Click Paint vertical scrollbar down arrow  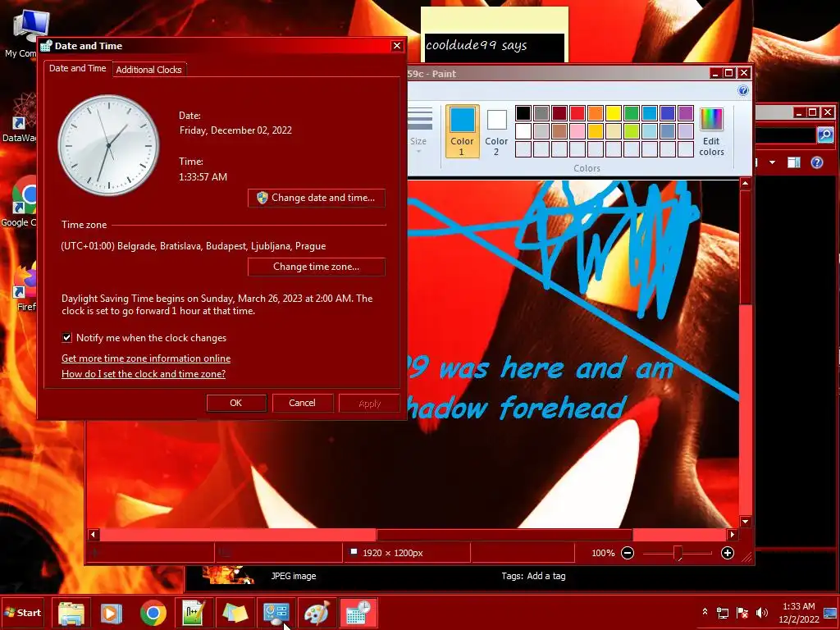coord(745,521)
